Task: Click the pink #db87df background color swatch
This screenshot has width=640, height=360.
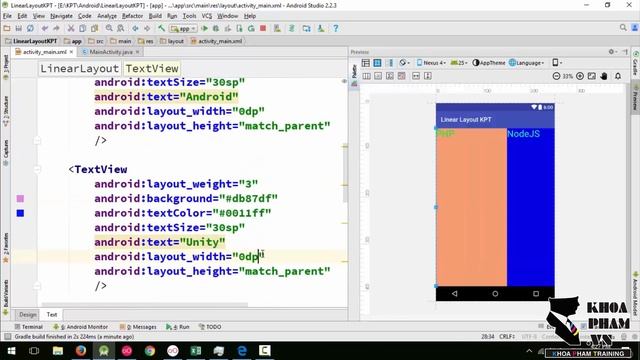Action: [20, 199]
